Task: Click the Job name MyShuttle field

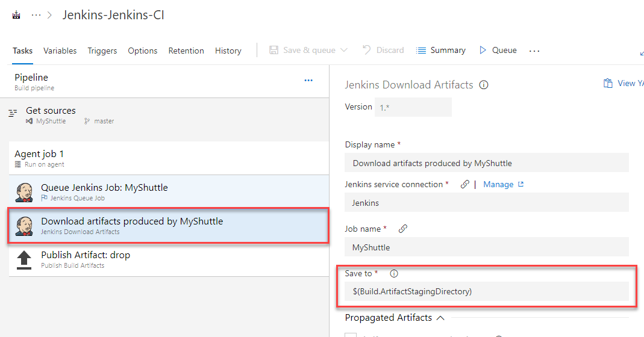Action: click(x=487, y=247)
